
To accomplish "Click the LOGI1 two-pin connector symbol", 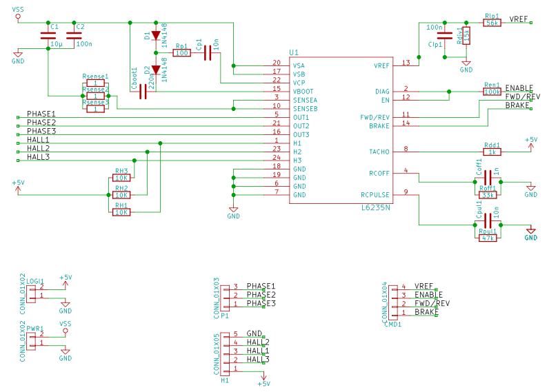I will [x=31, y=294].
